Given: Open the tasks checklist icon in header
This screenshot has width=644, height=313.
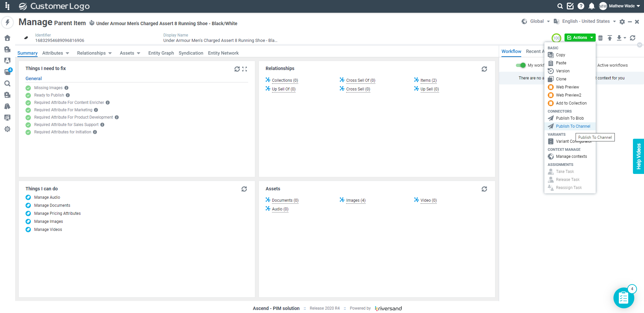Looking at the screenshot, I should (570, 6).
